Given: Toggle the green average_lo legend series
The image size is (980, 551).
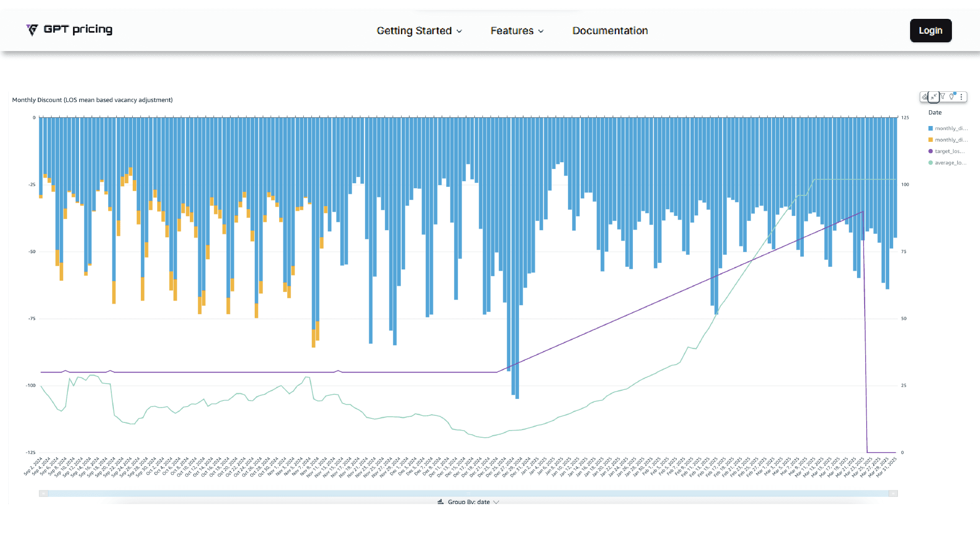Looking at the screenshot, I should 950,163.
